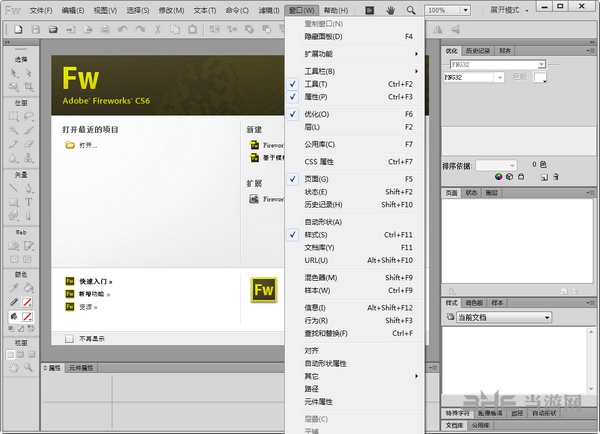
Task: Choose the Zoom tool in the tools panel
Action: click(29, 368)
